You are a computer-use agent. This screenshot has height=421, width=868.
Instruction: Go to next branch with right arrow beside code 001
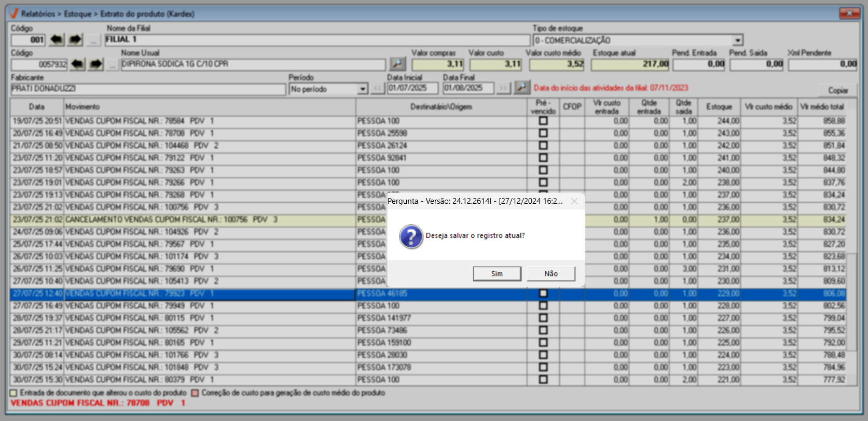pyautogui.click(x=75, y=39)
